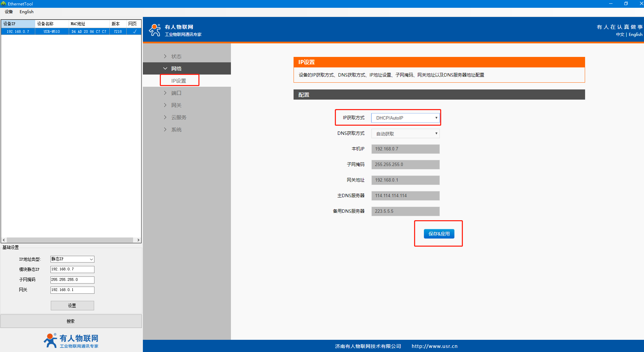Open the IP地址类型 combo box
Screen dimensions: 644x352
pyautogui.click(x=72, y=259)
